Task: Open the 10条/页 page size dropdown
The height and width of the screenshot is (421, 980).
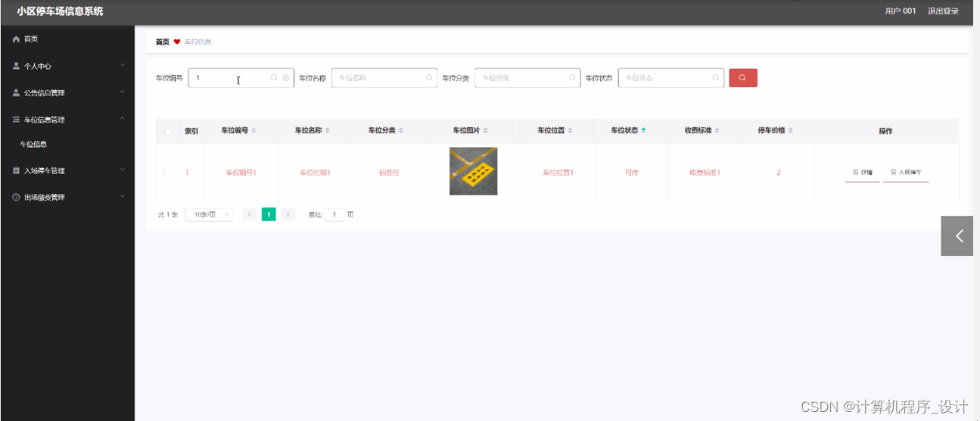Action: (x=209, y=214)
